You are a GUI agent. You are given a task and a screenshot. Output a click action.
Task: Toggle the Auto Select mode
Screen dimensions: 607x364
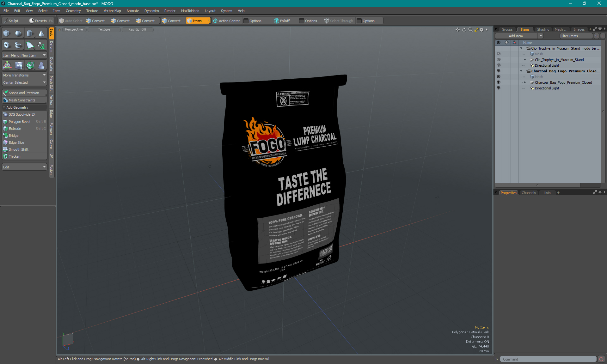tap(71, 21)
